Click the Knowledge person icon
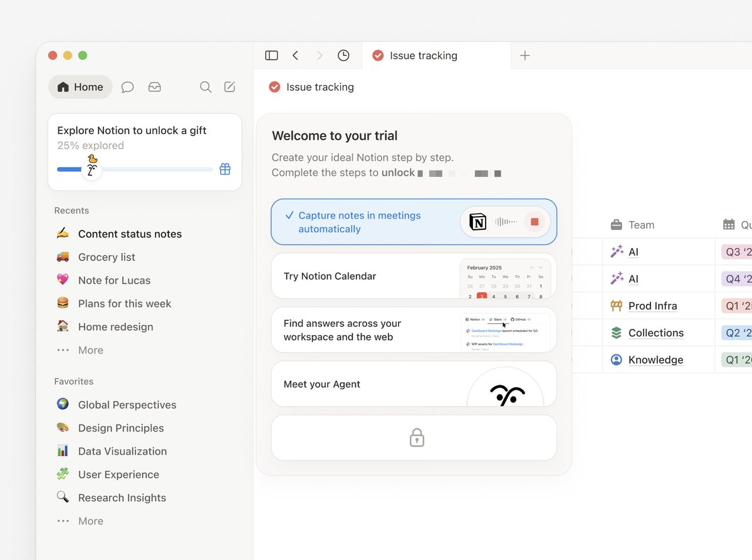The width and height of the screenshot is (752, 560). click(x=616, y=360)
